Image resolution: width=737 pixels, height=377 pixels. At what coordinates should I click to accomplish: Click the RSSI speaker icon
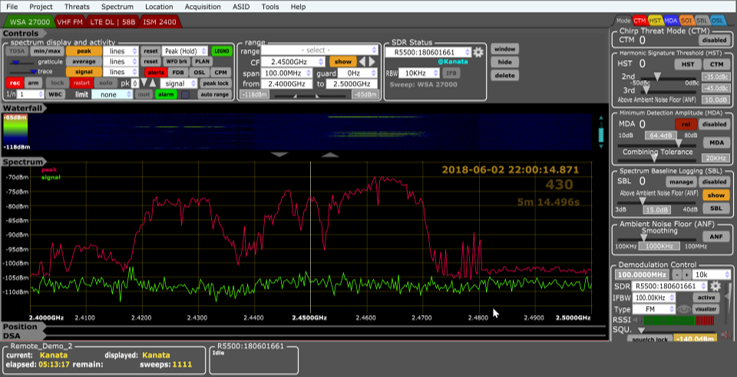(x=637, y=321)
